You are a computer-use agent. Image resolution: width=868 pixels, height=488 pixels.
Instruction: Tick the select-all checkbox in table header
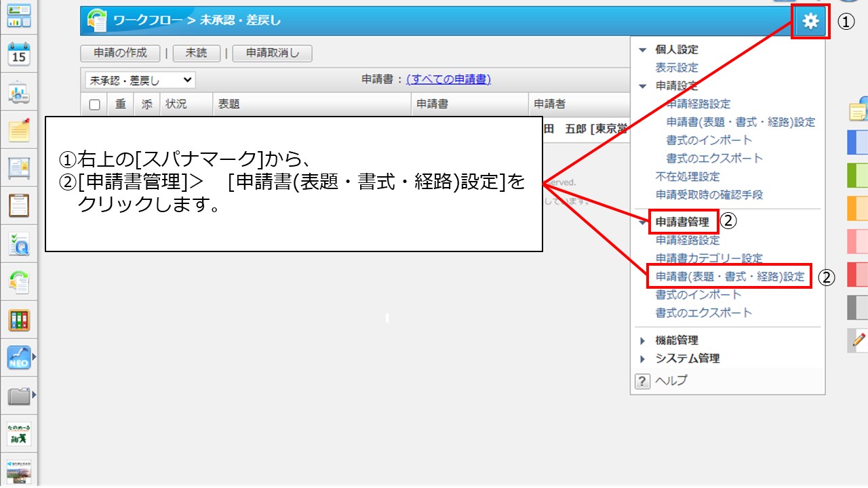95,104
